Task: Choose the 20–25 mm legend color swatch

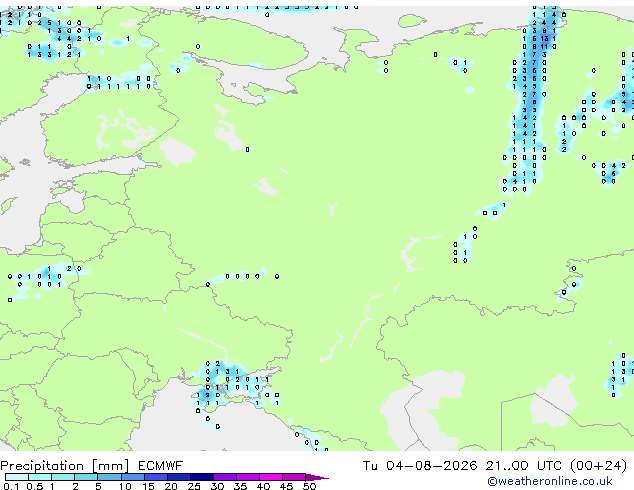Action: [x=178, y=477]
